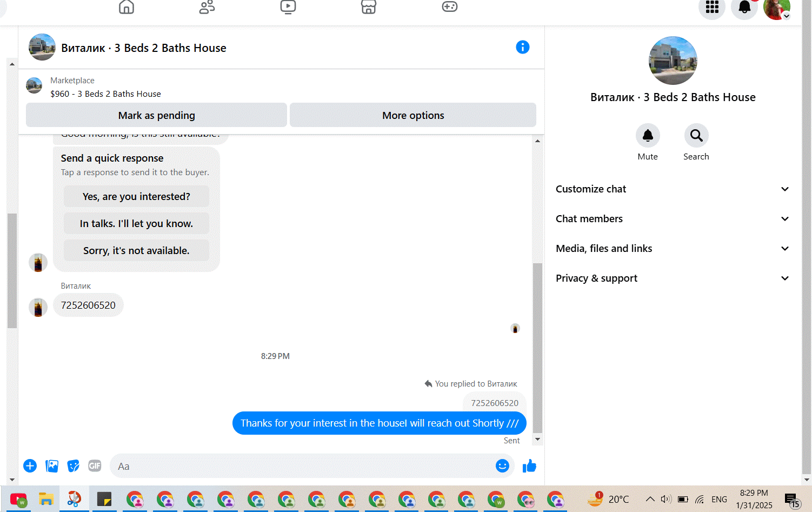This screenshot has width=812, height=512.
Task: Expand the Privacy & support section
Action: [x=673, y=278]
